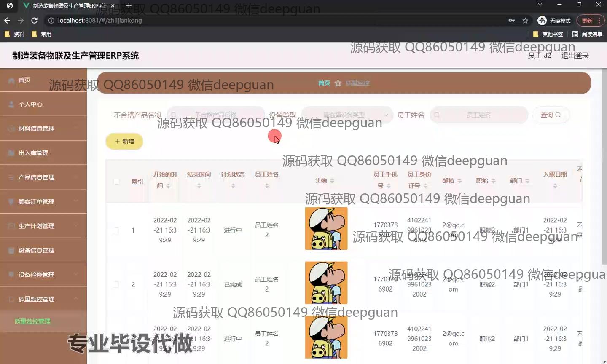Open the avatar thumbnail in row 2
This screenshot has height=364, width=607.
click(x=326, y=283)
